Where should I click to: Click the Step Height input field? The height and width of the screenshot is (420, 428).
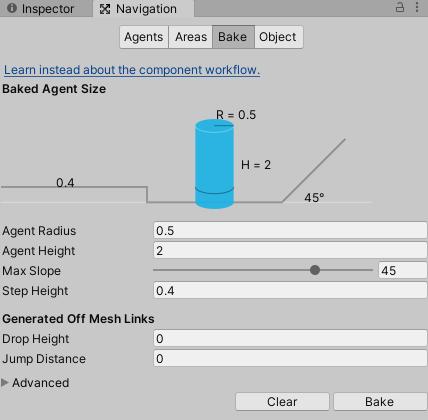[290, 290]
